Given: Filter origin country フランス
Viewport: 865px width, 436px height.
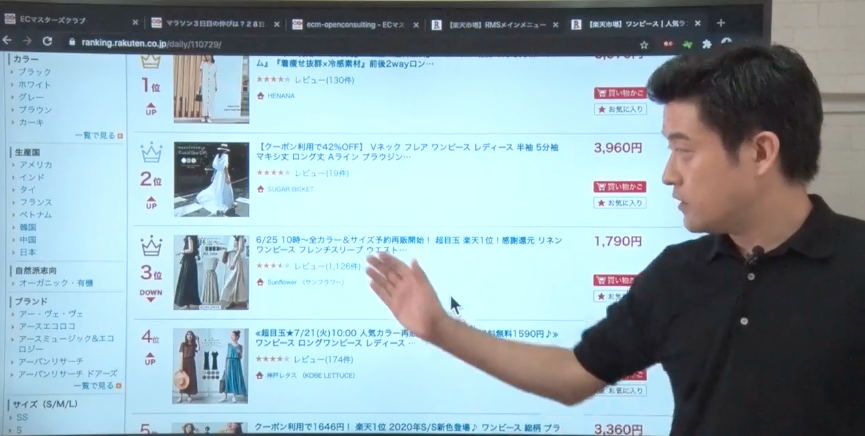Looking at the screenshot, I should tap(36, 203).
